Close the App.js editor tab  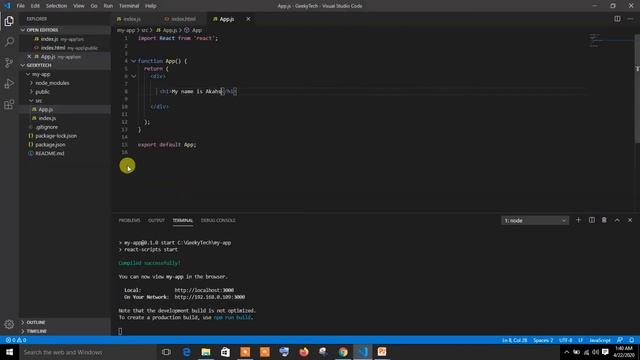pos(248,19)
